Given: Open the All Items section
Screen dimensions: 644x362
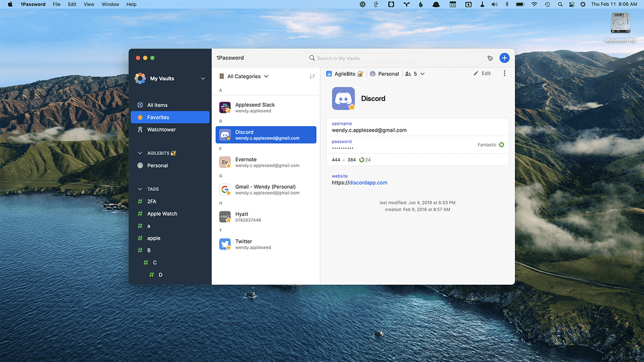Looking at the screenshot, I should click(157, 105).
